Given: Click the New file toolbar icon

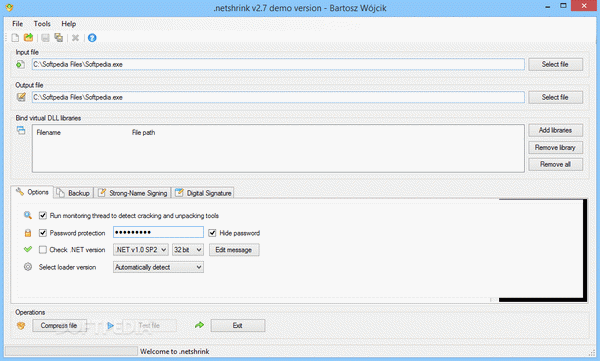Looking at the screenshot, I should (x=15, y=38).
